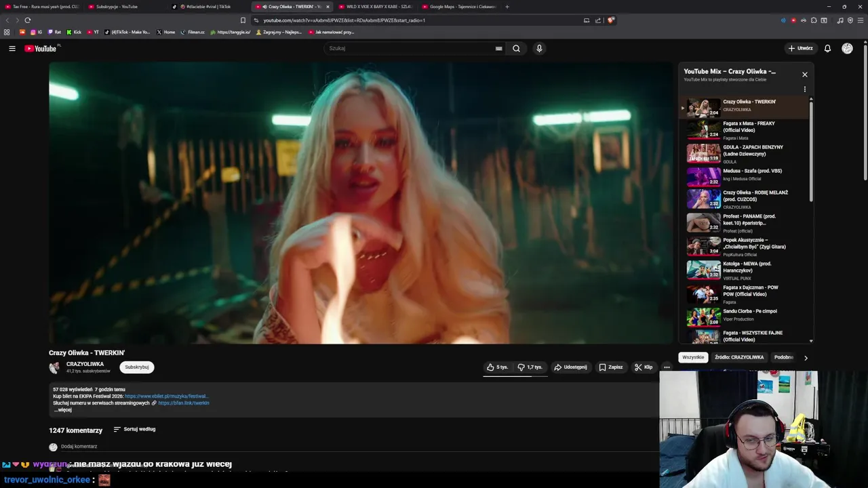Open more actions three-dot menu under video
Screen dimensions: 868x488
click(667, 367)
